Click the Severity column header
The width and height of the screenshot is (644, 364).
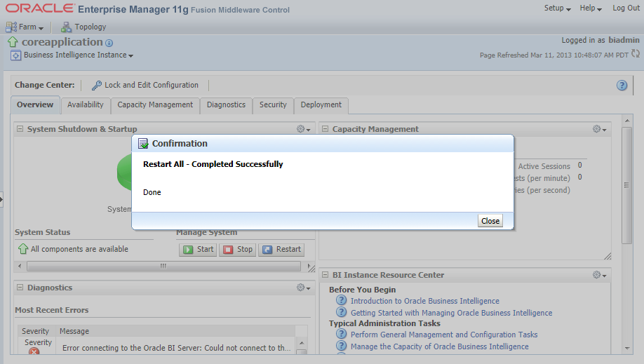pos(35,331)
